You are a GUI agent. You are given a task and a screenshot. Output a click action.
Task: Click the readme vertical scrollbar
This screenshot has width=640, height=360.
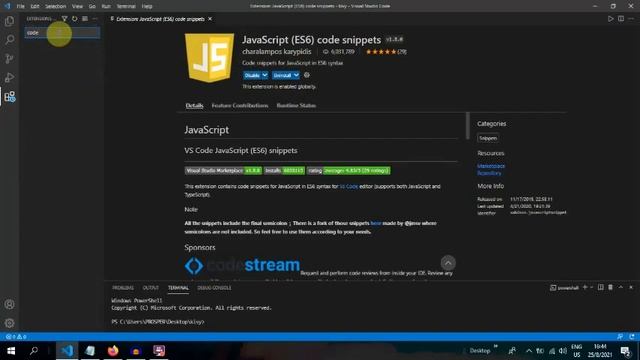(468, 126)
